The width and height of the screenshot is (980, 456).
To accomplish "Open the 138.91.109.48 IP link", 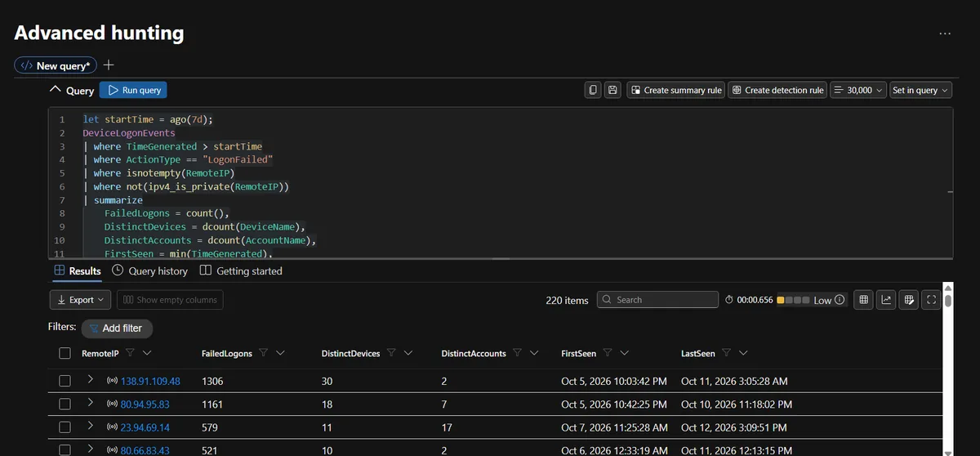I will [x=150, y=381].
